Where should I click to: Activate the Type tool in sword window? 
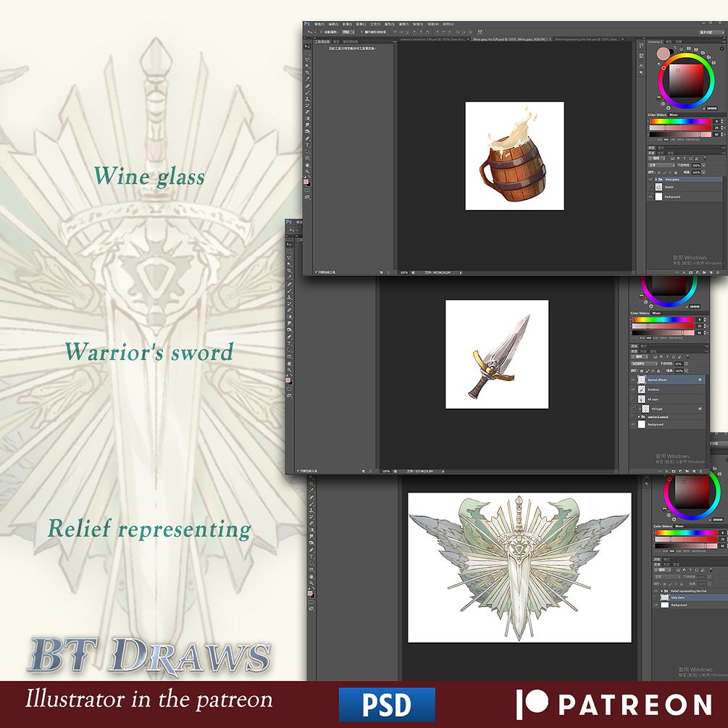click(289, 343)
